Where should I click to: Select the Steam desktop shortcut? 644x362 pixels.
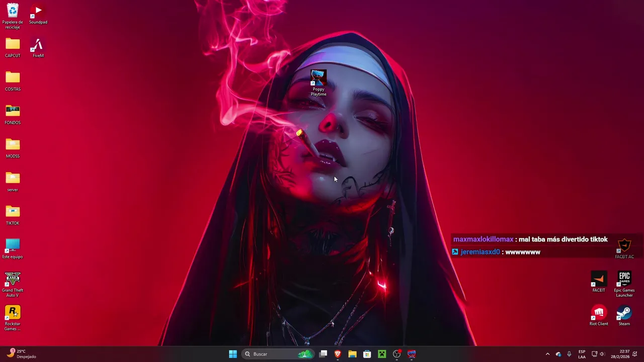pyautogui.click(x=624, y=316)
